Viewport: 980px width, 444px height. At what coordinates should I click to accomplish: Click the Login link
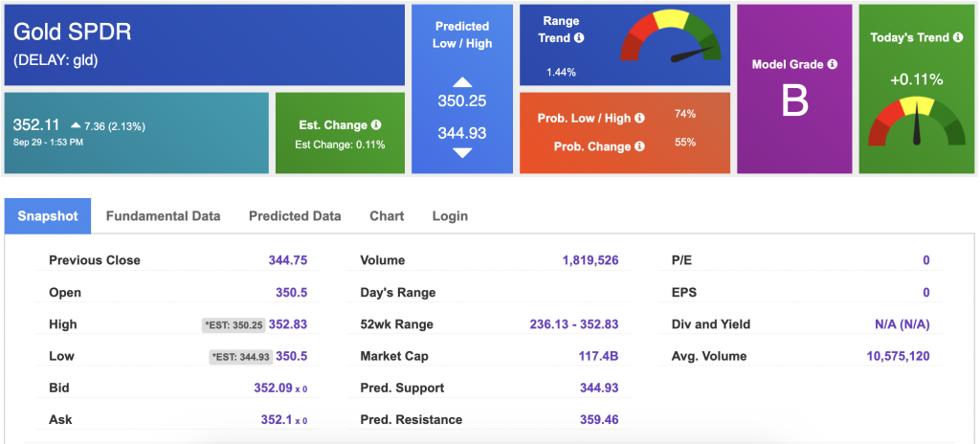click(450, 216)
